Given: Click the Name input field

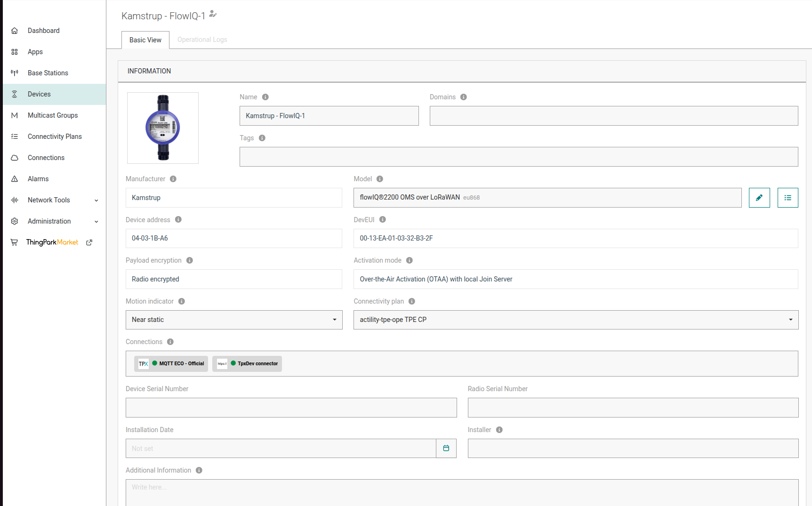Looking at the screenshot, I should coord(329,116).
